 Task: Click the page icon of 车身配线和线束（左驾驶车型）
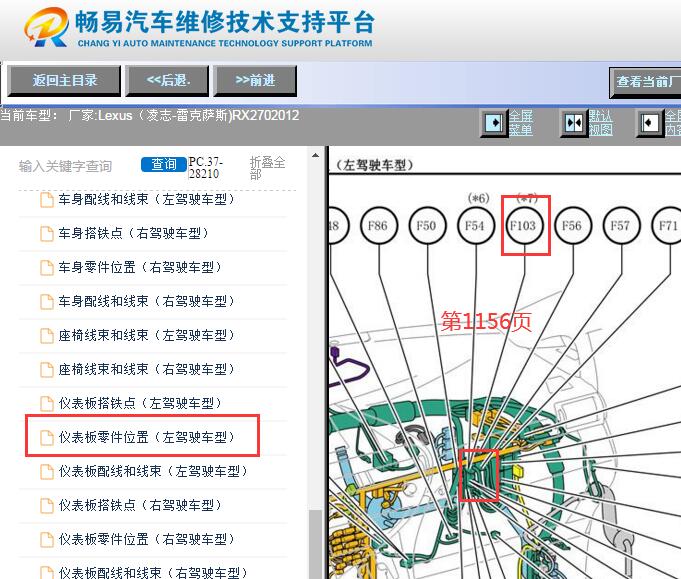pos(46,200)
